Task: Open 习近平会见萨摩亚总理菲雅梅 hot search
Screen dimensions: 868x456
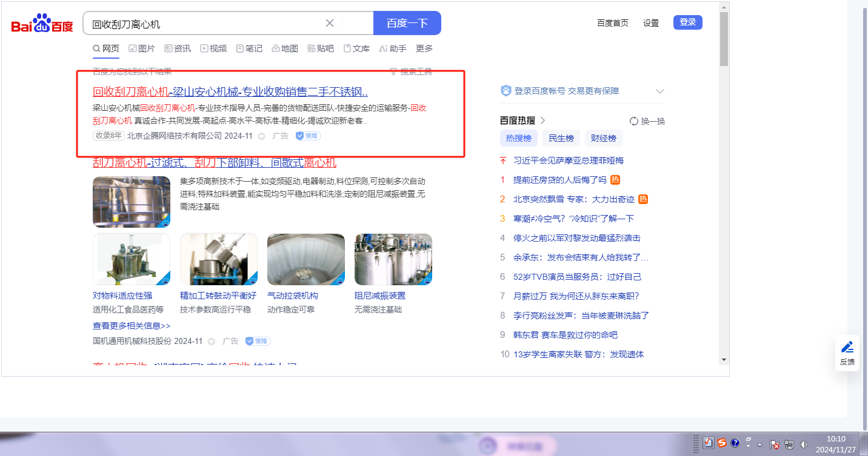Action: pos(569,160)
